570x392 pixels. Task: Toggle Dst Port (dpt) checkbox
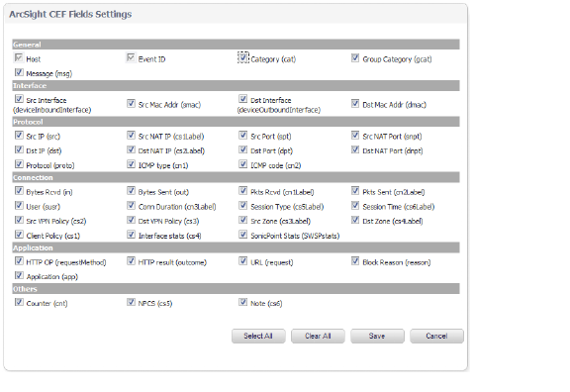coord(242,149)
